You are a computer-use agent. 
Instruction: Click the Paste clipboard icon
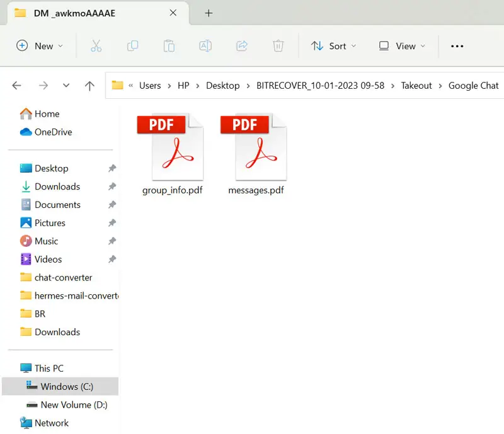[169, 46]
